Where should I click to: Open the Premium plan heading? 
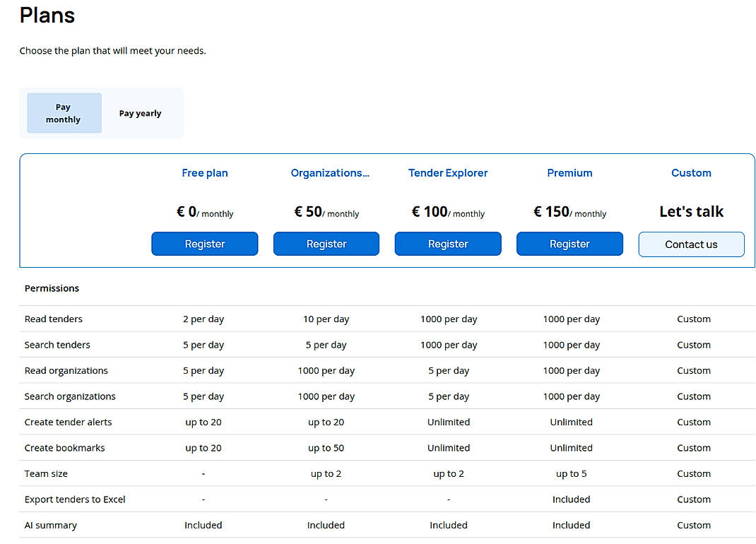point(569,172)
